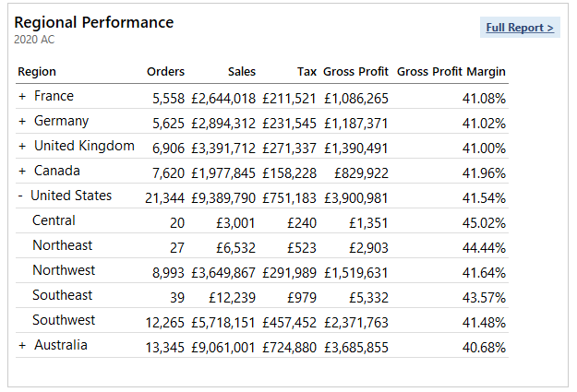Screen dimensions: 577x392
Task: Expand the Australia row
Action: pyautogui.click(x=22, y=345)
